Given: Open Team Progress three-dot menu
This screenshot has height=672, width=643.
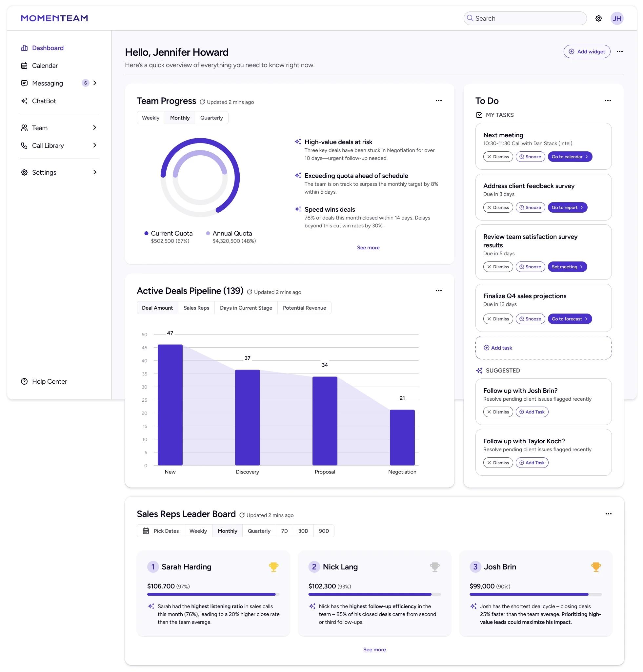Looking at the screenshot, I should (438, 101).
